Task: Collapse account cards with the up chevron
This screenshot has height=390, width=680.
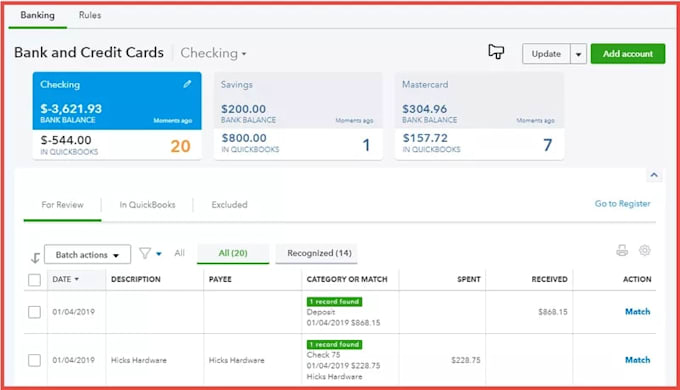Action: click(654, 175)
